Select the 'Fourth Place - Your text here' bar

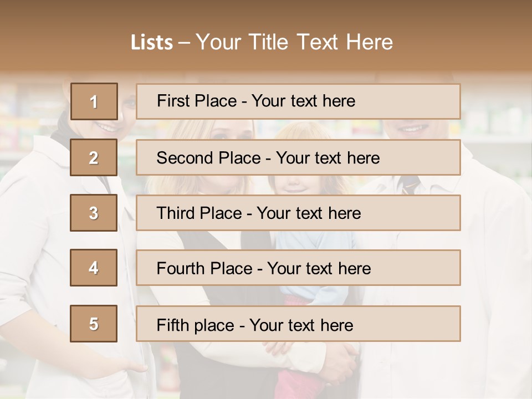(298, 268)
